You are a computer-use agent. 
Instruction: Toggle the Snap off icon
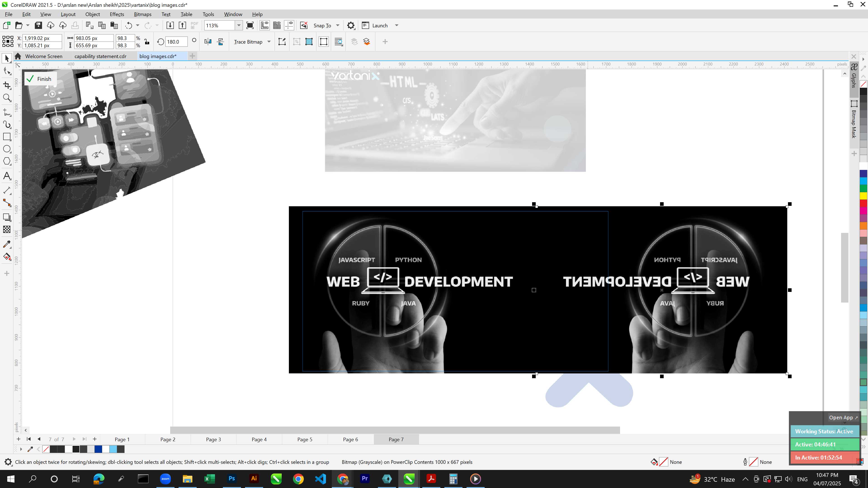pos(304,26)
